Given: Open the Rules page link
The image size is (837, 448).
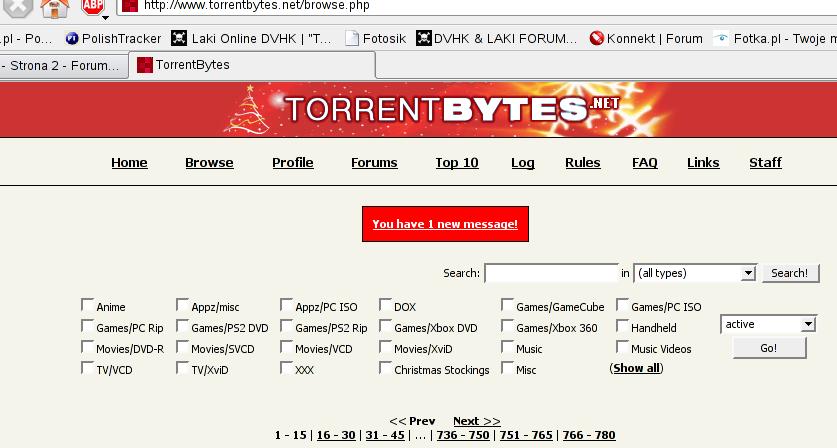Looking at the screenshot, I should tap(583, 162).
